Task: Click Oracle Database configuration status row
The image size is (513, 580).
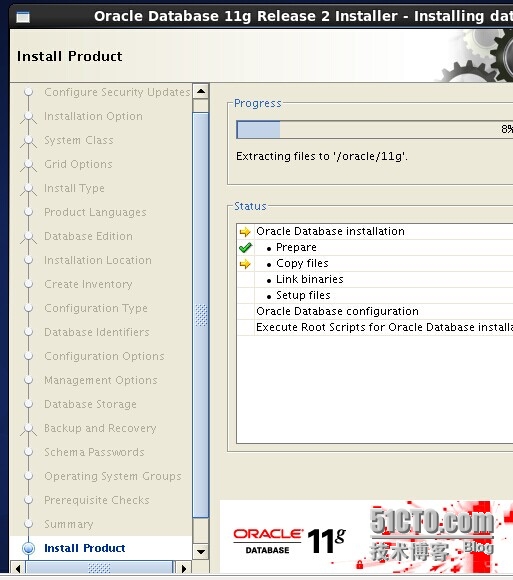Action: [x=375, y=311]
